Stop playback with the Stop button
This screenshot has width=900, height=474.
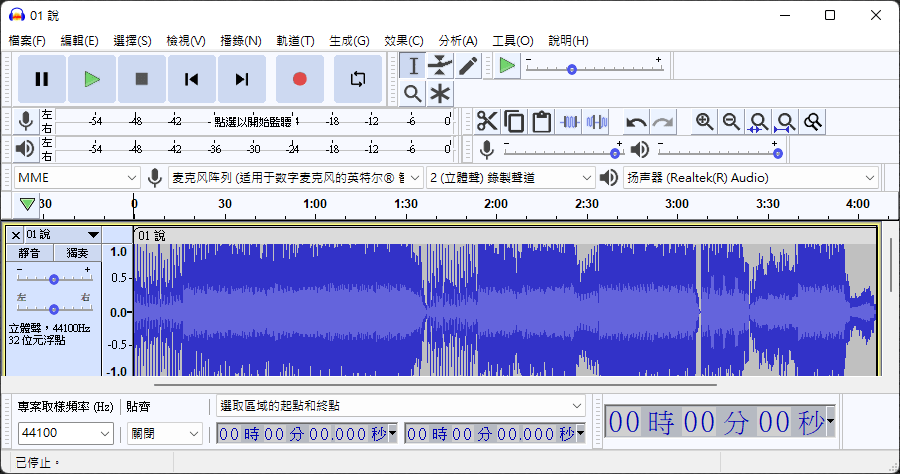[142, 79]
